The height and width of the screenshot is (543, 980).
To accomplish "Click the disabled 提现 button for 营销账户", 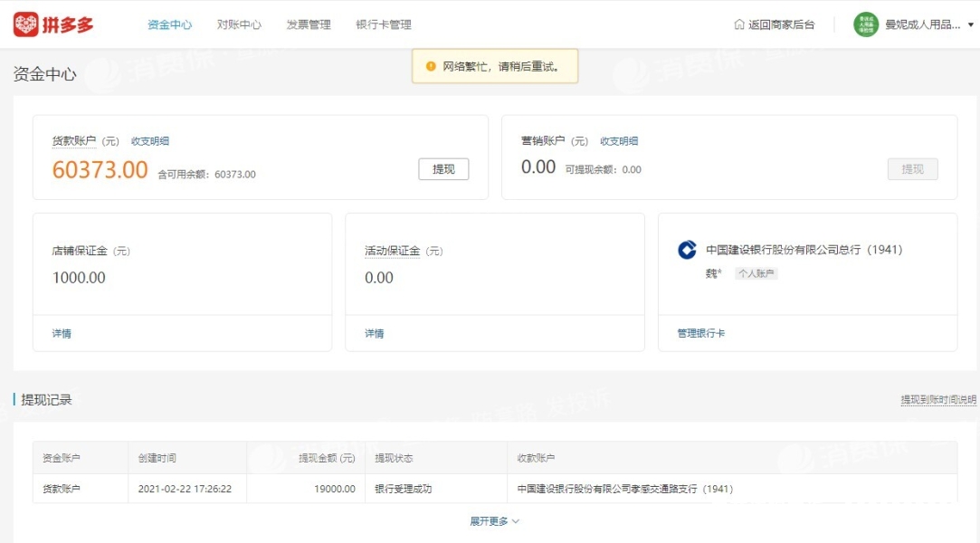I will pos(912,169).
